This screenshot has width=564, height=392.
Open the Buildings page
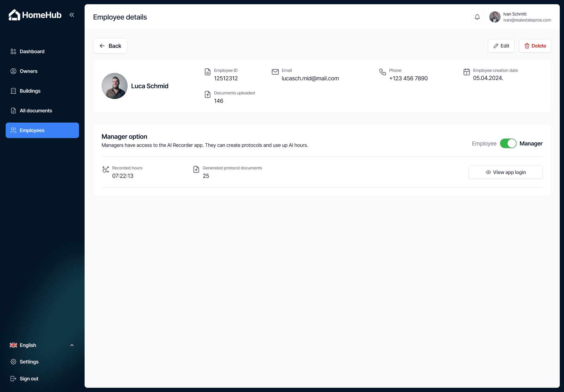coord(42,91)
